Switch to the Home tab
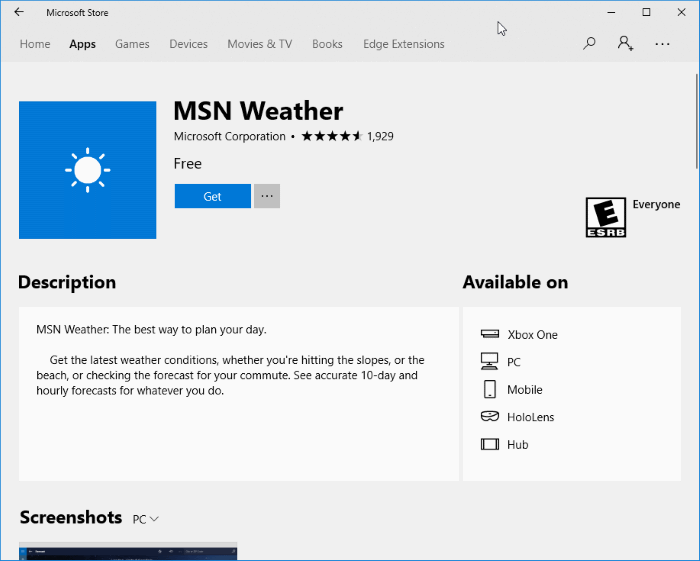The height and width of the screenshot is (561, 700). click(x=35, y=44)
